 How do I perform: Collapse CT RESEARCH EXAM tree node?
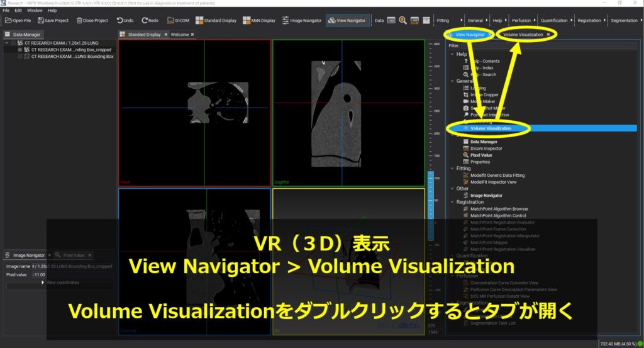[6, 43]
